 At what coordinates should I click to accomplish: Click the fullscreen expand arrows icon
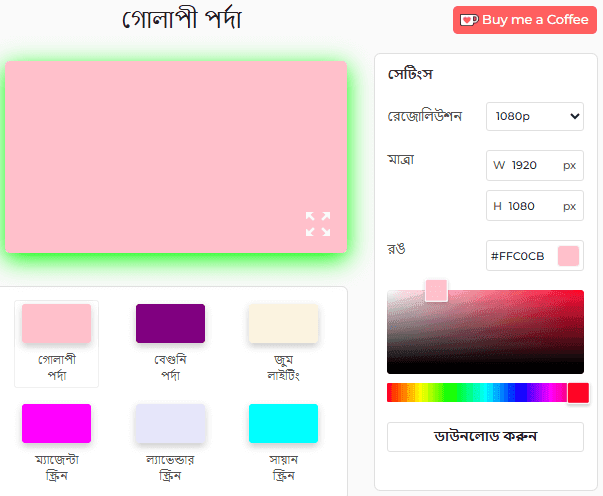pyautogui.click(x=318, y=224)
